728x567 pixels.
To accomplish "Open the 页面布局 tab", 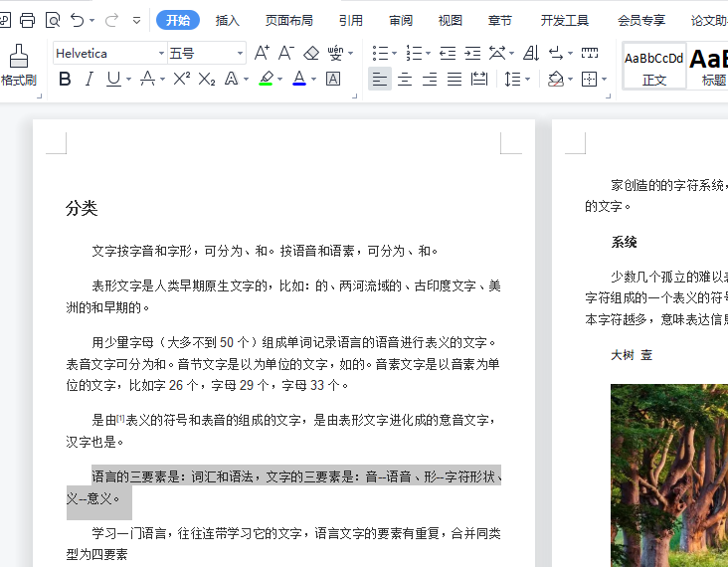I will point(288,21).
